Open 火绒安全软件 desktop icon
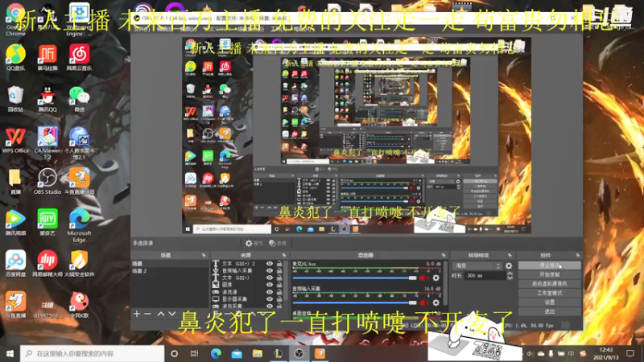Image resolution: width=644 pixels, height=362 pixels. 79,263
